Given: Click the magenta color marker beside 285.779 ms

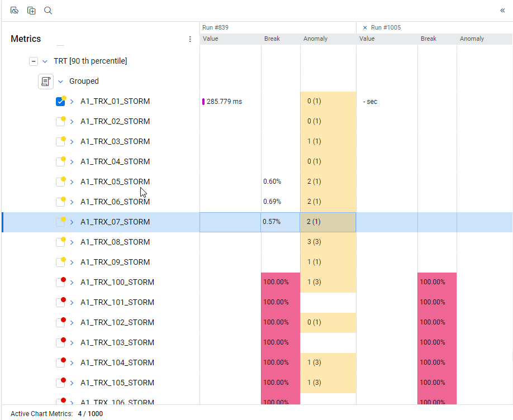Looking at the screenshot, I should (x=203, y=102).
